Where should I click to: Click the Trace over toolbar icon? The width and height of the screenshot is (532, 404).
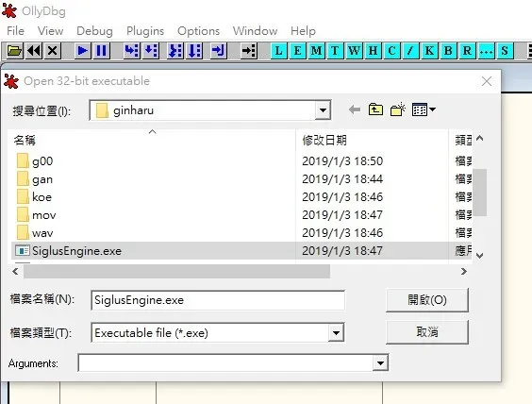194,51
